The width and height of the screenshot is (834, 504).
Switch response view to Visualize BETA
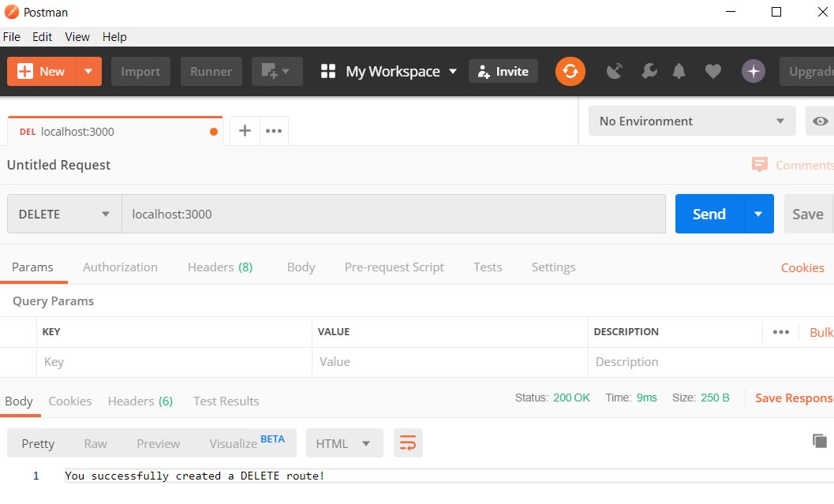pyautogui.click(x=247, y=442)
